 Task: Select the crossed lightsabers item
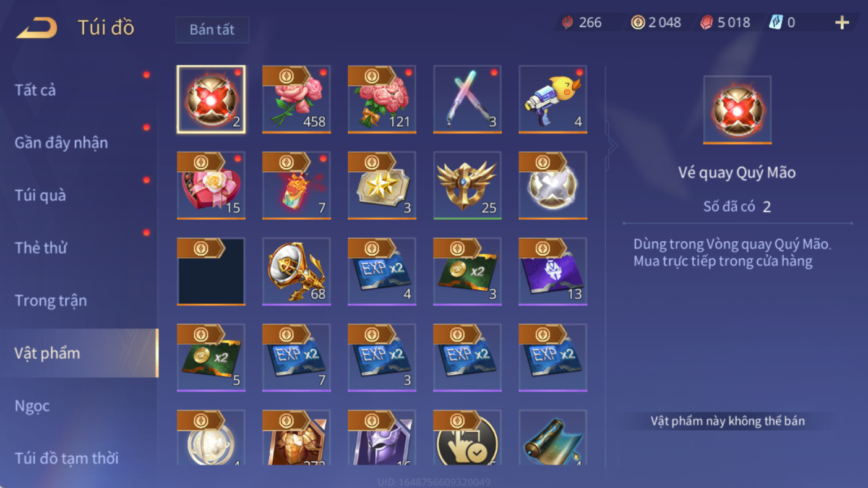pyautogui.click(x=467, y=99)
